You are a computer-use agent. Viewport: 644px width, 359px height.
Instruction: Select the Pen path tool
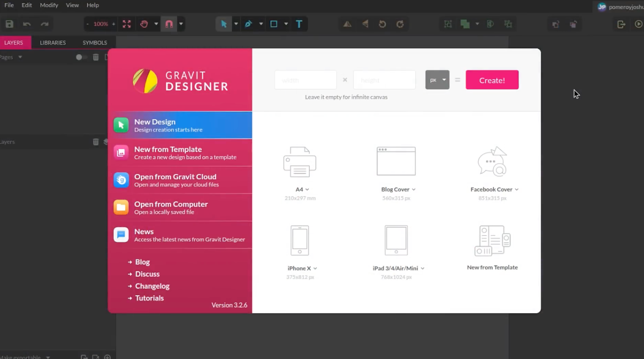pyautogui.click(x=248, y=24)
